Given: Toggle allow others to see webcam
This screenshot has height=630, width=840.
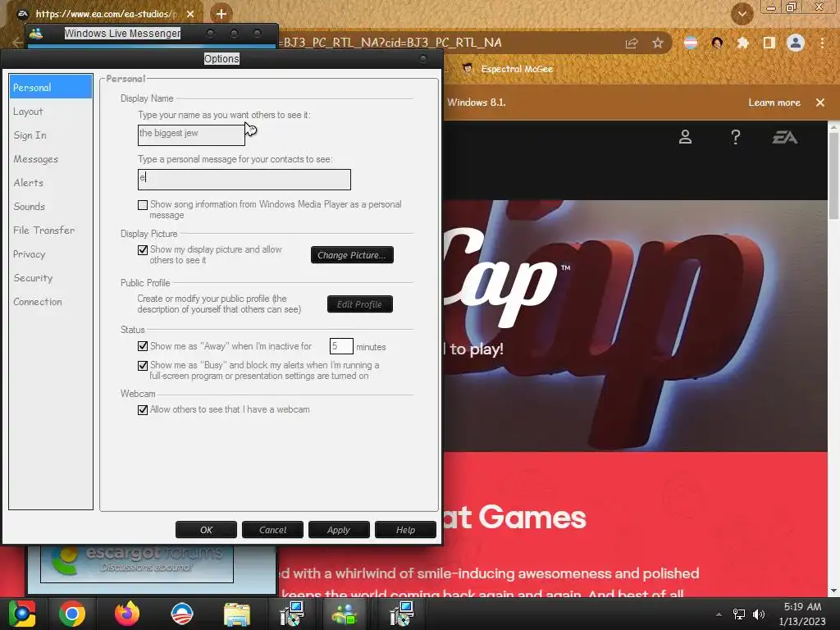Looking at the screenshot, I should point(143,410).
